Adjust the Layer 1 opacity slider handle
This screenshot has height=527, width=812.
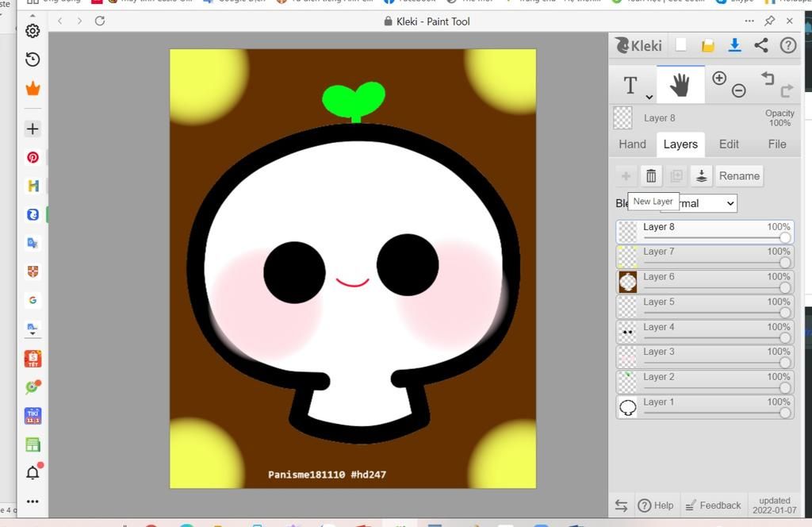point(785,413)
